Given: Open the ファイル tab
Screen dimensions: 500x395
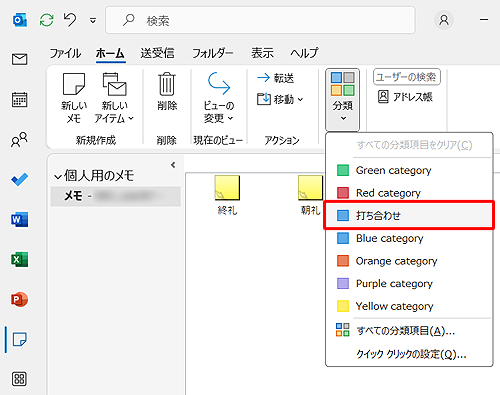Looking at the screenshot, I should tap(65, 53).
